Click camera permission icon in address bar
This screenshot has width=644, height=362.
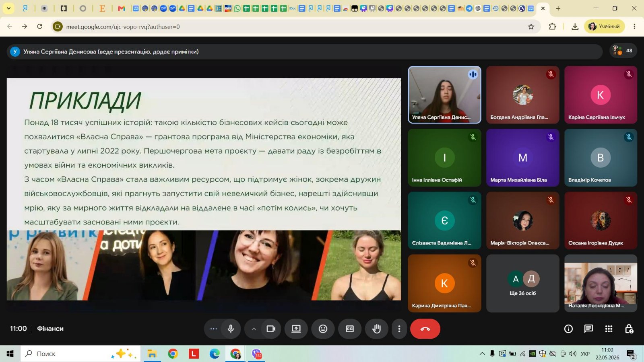pos(58,27)
